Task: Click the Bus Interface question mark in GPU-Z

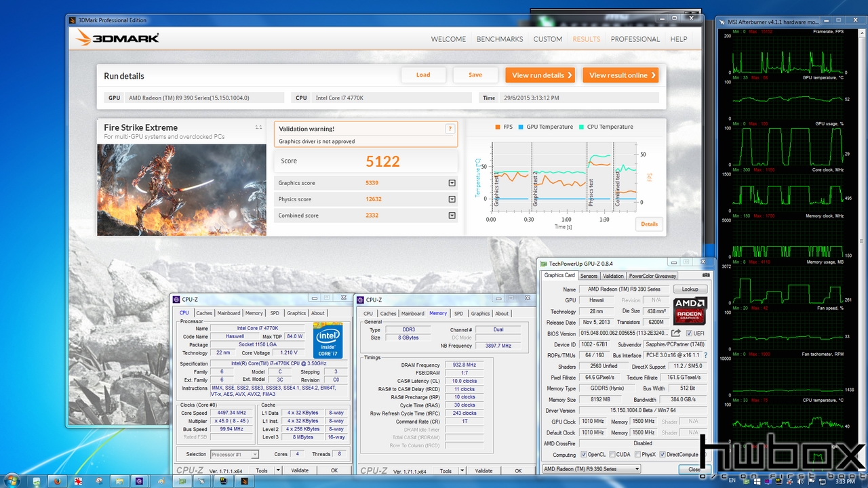Action: point(705,355)
